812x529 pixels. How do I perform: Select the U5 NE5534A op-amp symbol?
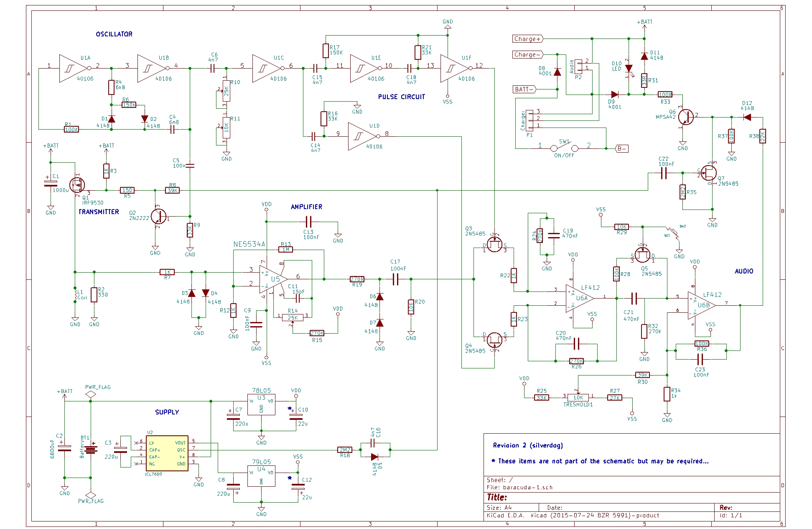click(273, 279)
